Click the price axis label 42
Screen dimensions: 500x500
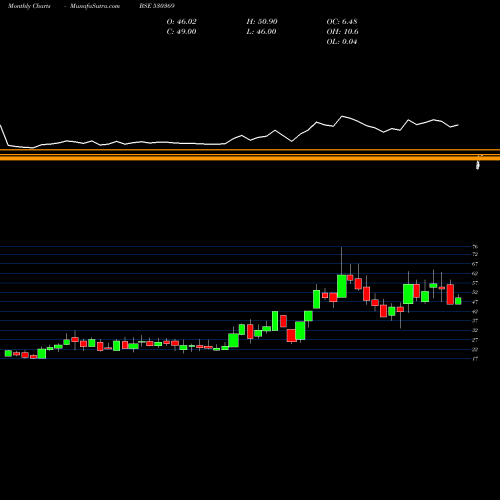click(x=475, y=312)
